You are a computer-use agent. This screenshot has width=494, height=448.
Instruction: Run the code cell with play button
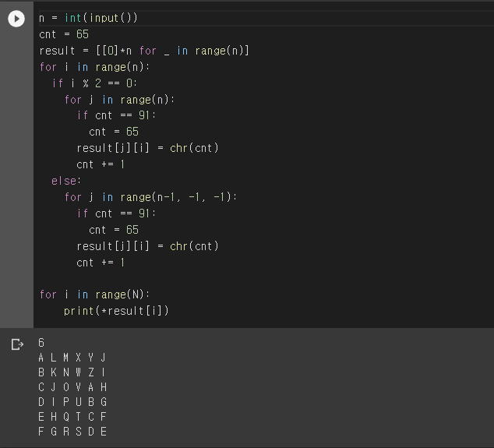pyautogui.click(x=16, y=19)
